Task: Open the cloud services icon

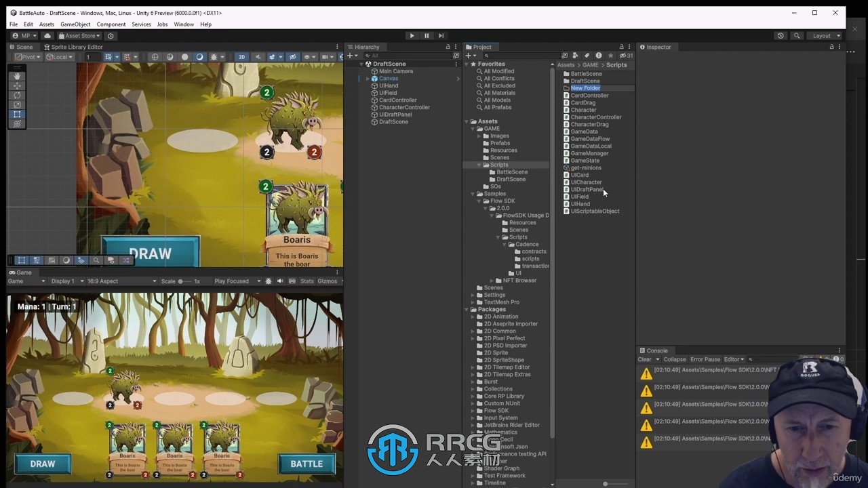Action: pyautogui.click(x=47, y=35)
